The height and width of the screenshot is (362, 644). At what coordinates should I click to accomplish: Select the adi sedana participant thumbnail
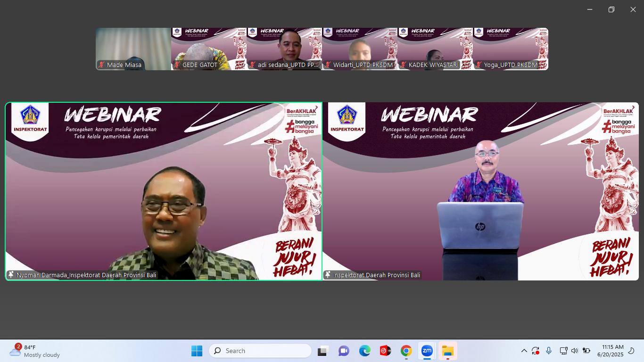[x=284, y=49]
